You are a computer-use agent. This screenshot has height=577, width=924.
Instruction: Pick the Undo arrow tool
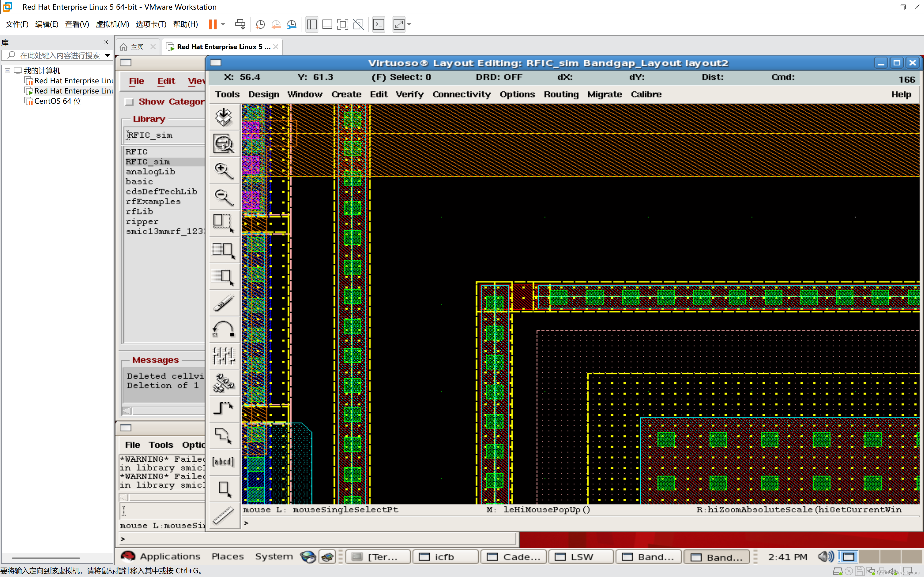coord(224,329)
